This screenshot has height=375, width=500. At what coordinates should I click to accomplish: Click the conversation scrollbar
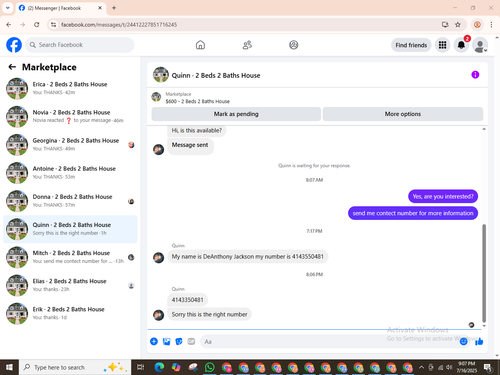[484, 273]
